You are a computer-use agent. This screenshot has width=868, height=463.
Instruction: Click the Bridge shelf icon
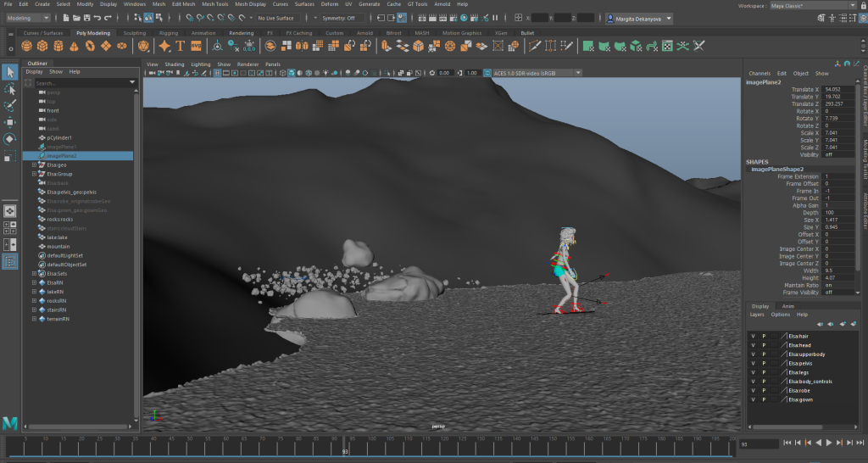click(403, 46)
